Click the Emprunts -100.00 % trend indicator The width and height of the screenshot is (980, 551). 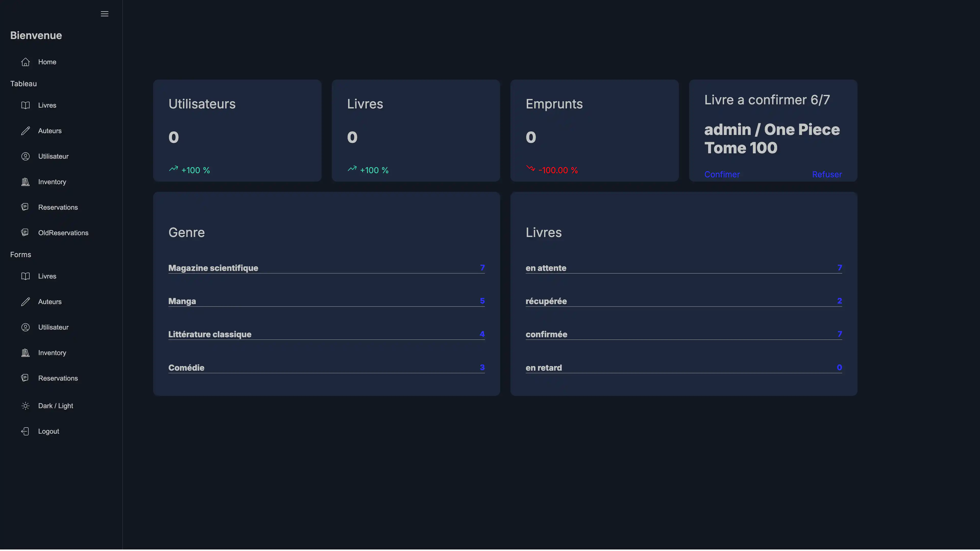[x=552, y=170]
